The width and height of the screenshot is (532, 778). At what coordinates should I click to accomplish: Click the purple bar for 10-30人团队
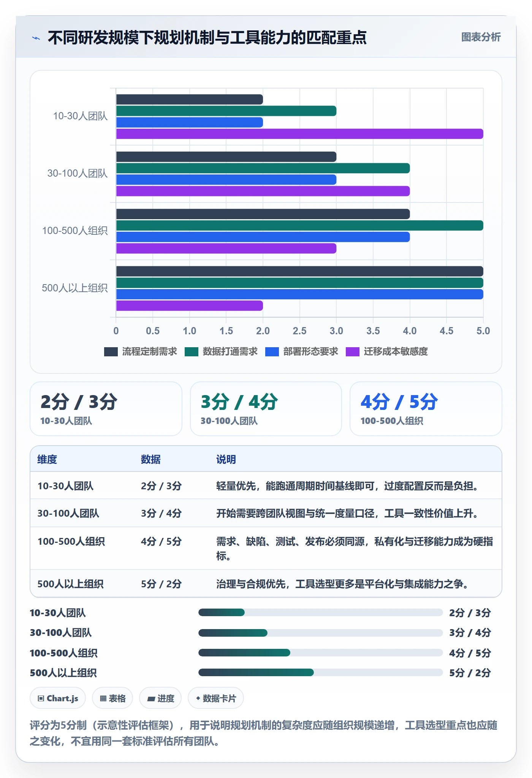point(299,134)
